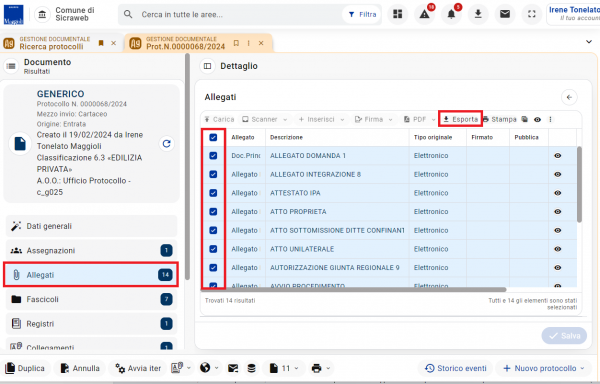Viewport: 600px width, 384px height.
Task: Uncheck the ALLEGATO INTEGRAZIONE 8 row checkbox
Action: [x=213, y=174]
